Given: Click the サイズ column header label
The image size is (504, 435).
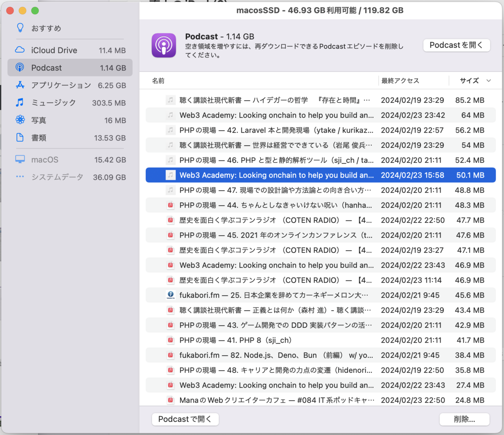Looking at the screenshot, I should [469, 81].
